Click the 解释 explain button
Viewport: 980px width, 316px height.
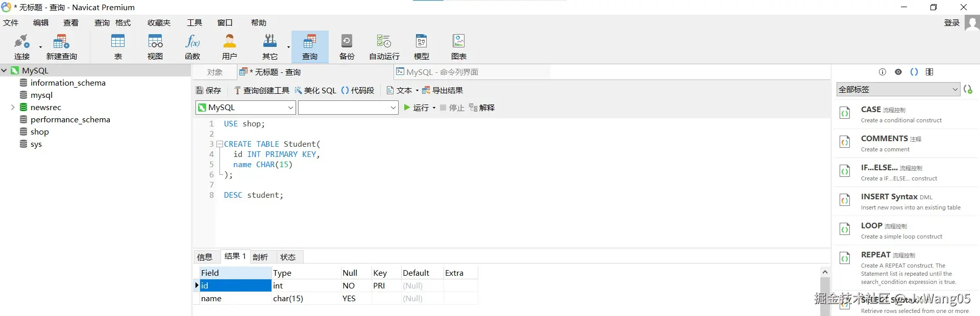click(482, 108)
